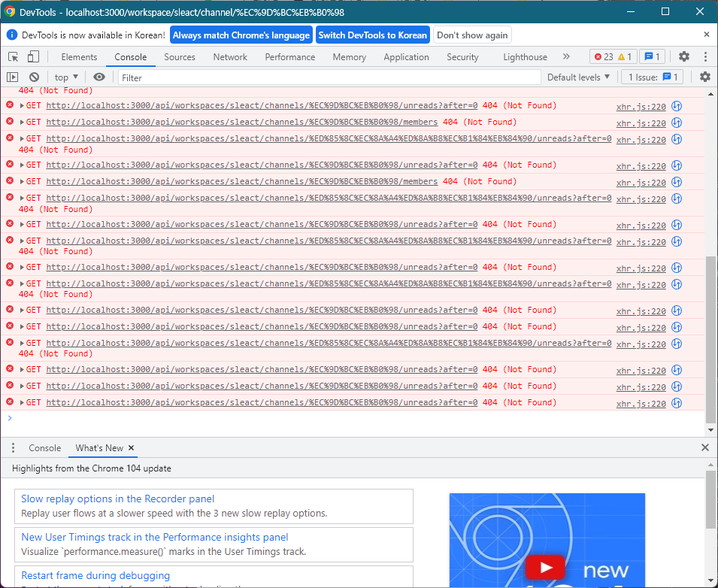
Task: Click the 23 errors and 1 warning counter
Action: [612, 57]
